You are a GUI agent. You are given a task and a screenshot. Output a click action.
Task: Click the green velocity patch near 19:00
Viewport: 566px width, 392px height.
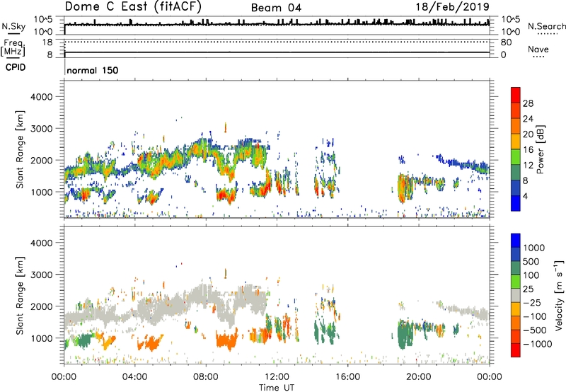point(405,333)
